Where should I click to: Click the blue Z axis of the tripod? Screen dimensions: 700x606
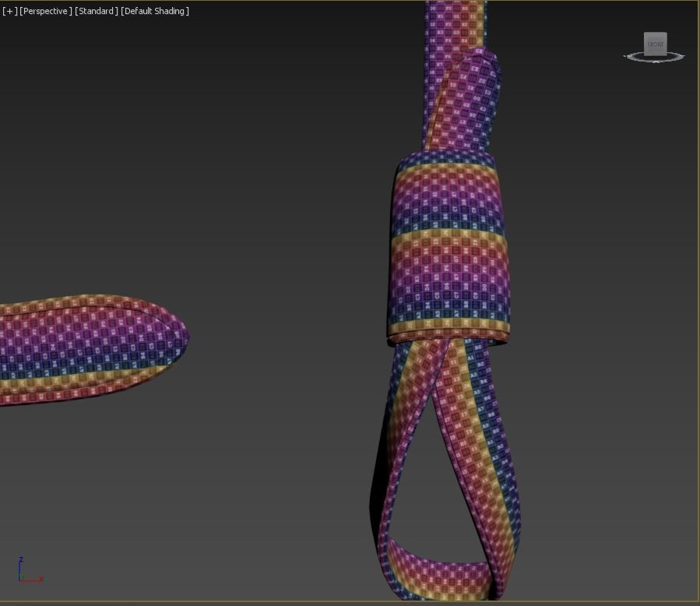[x=20, y=567]
